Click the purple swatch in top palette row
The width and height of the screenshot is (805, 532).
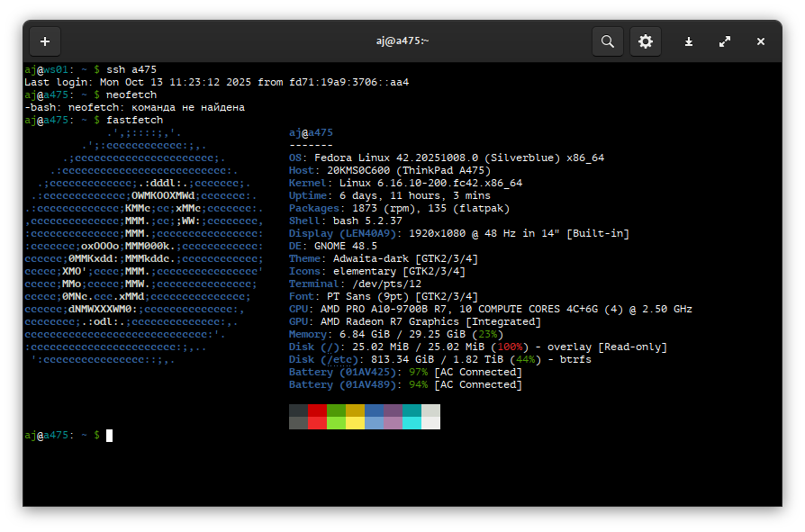[x=393, y=410]
